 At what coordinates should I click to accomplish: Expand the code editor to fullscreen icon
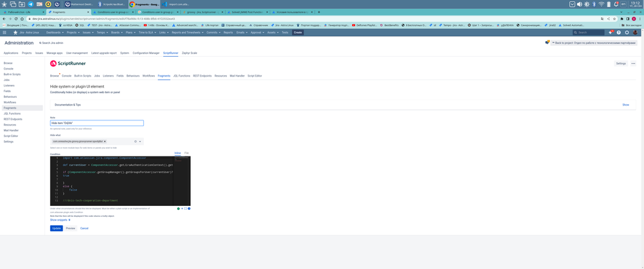[186, 209]
